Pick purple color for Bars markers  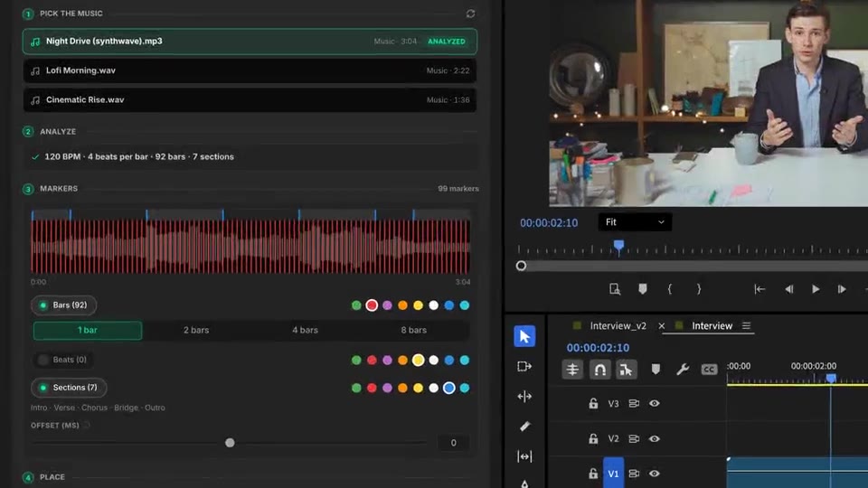point(388,305)
